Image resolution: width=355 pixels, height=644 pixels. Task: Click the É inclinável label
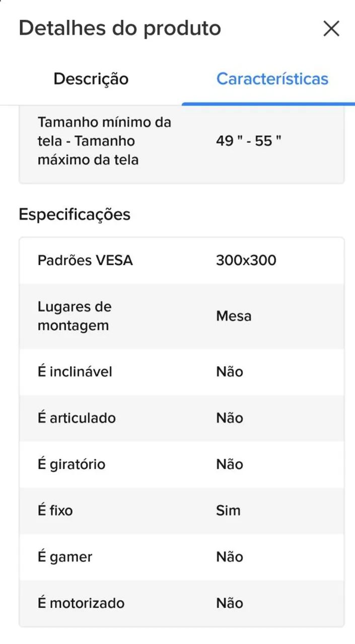[75, 372]
